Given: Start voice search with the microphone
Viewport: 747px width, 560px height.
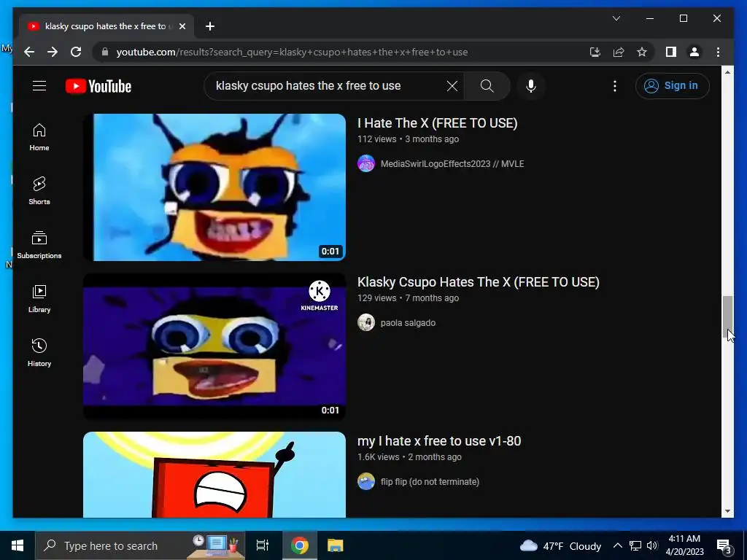Looking at the screenshot, I should click(x=531, y=86).
